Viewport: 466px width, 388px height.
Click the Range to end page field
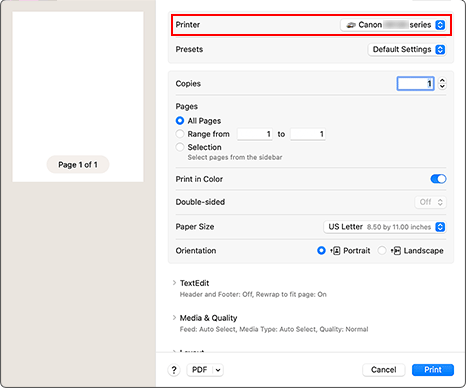click(x=308, y=134)
